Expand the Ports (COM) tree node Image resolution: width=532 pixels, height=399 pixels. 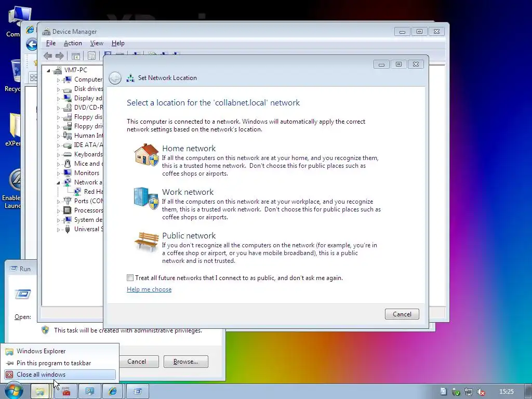58,202
